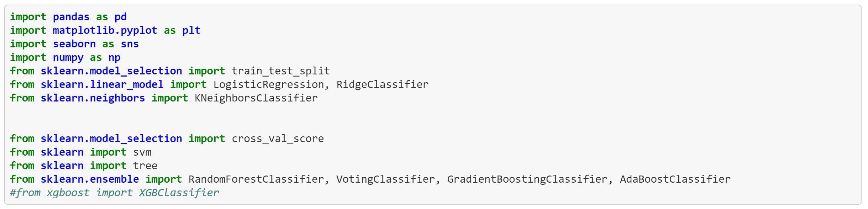Screen dimensions: 868x209
Task: Click on RidgeClassifier
Action: pos(382,85)
